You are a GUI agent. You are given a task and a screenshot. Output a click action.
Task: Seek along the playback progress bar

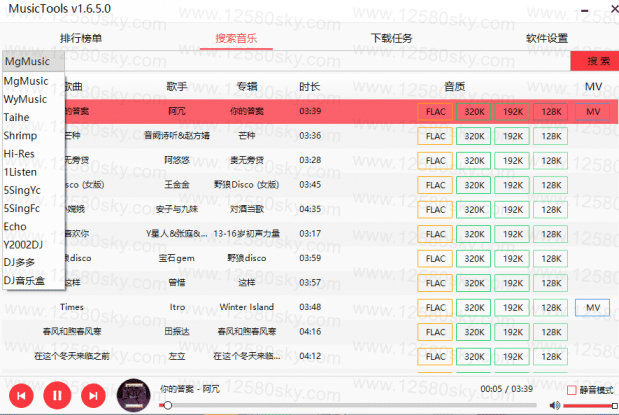tap(348, 405)
